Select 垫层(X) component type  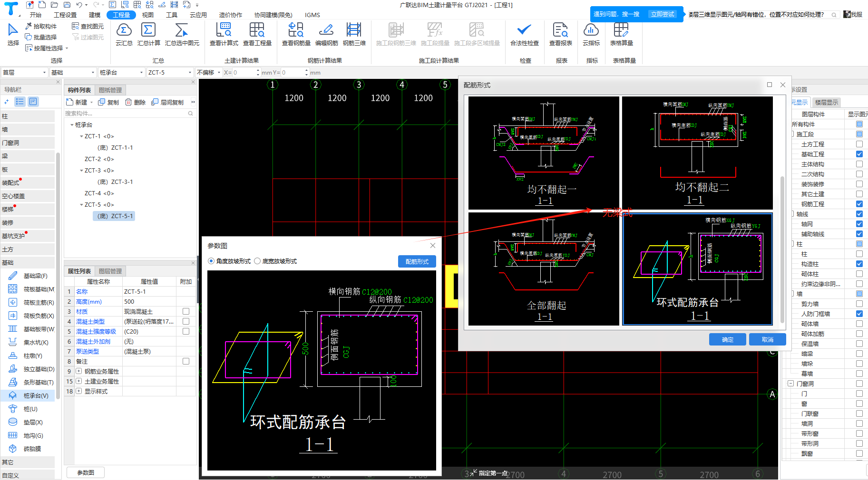26,422
